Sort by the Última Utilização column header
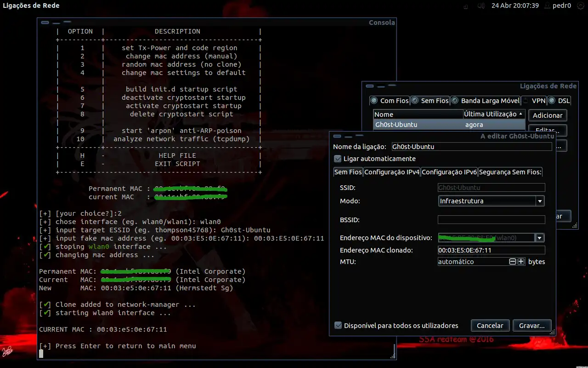The image size is (588, 368). pyautogui.click(x=494, y=114)
